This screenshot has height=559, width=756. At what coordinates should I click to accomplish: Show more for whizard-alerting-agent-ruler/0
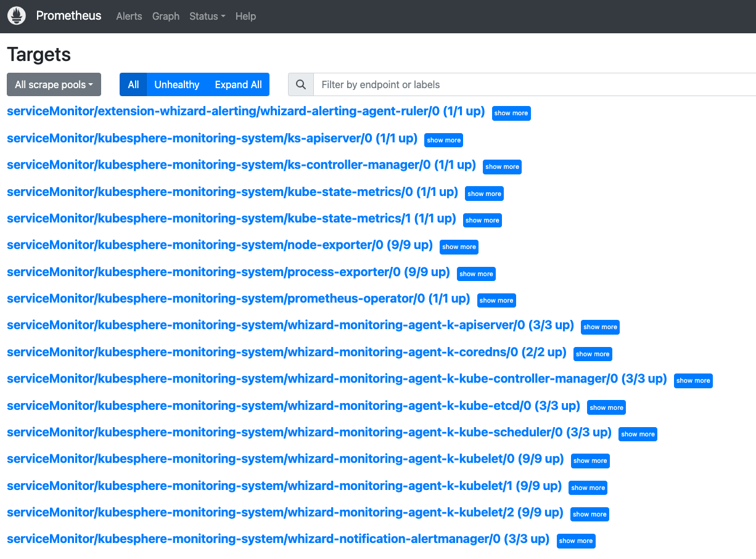[511, 113]
